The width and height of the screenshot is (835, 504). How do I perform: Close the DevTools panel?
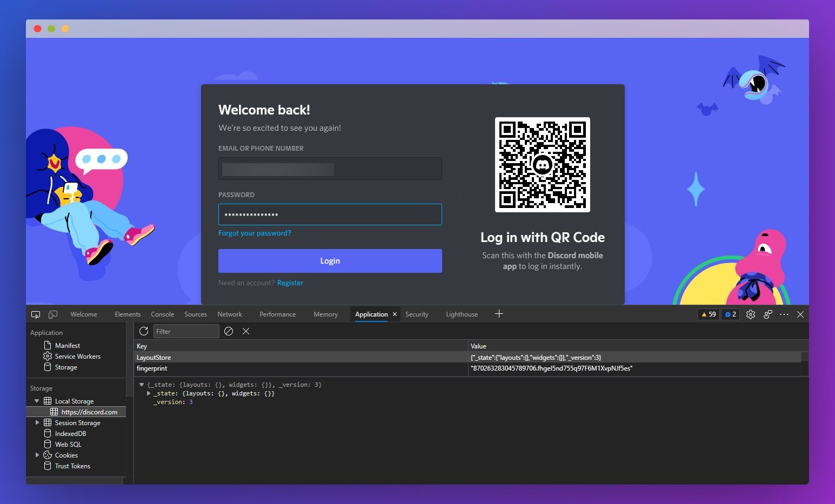800,314
